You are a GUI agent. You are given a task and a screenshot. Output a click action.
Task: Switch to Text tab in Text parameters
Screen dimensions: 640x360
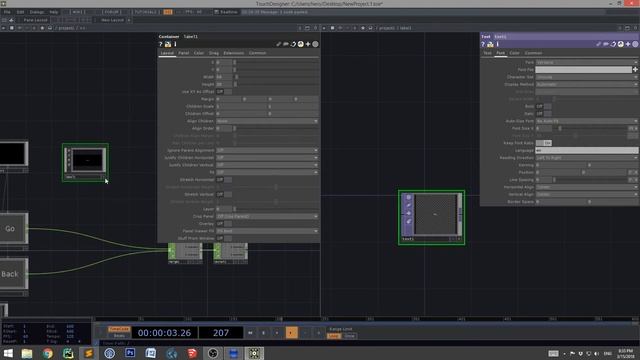(487, 53)
